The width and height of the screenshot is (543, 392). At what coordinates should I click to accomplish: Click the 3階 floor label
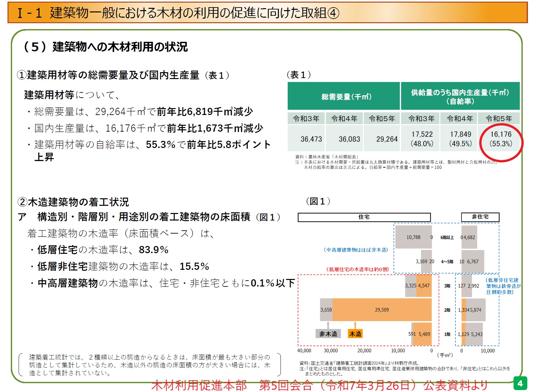click(x=447, y=286)
